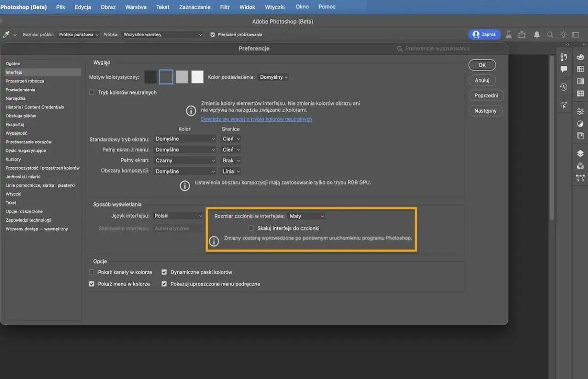Open the Color panel icon
588x379 pixels.
tap(580, 57)
